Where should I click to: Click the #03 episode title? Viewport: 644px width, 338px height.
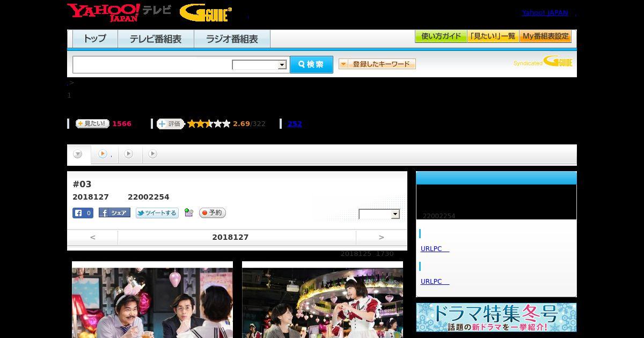(x=82, y=184)
